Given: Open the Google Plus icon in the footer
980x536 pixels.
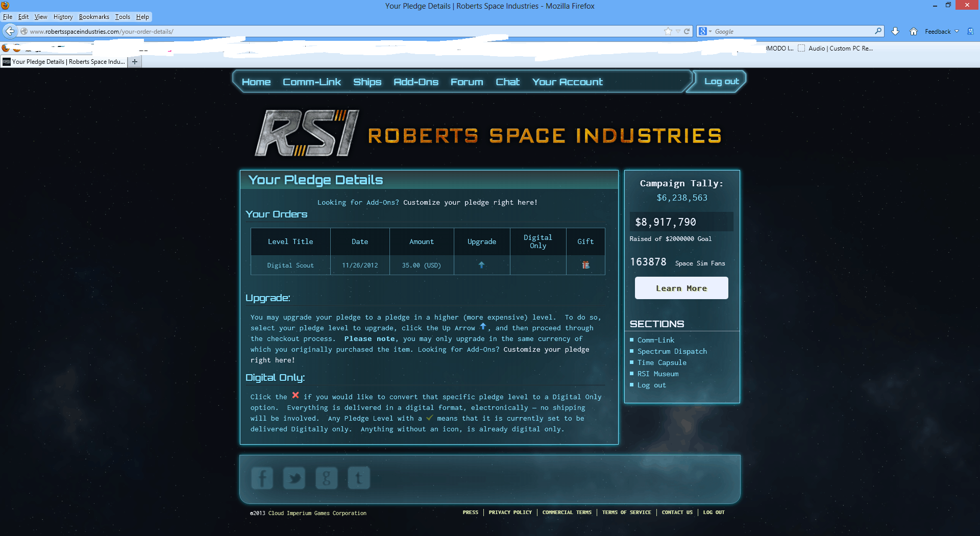Looking at the screenshot, I should point(326,478).
